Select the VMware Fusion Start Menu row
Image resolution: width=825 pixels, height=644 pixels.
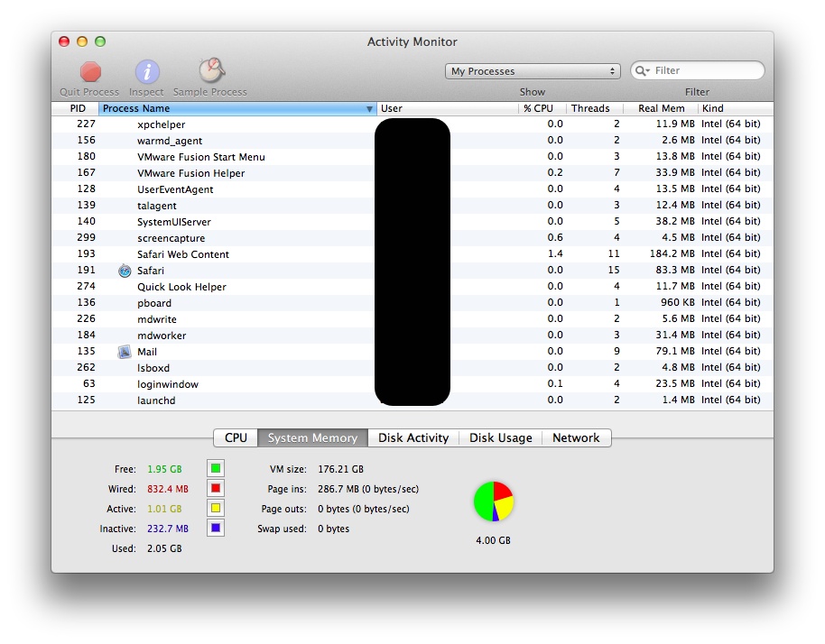[412, 157]
